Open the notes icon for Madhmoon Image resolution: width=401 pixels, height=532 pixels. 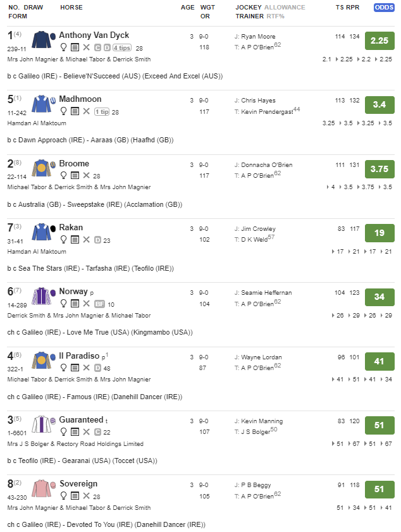(x=75, y=111)
